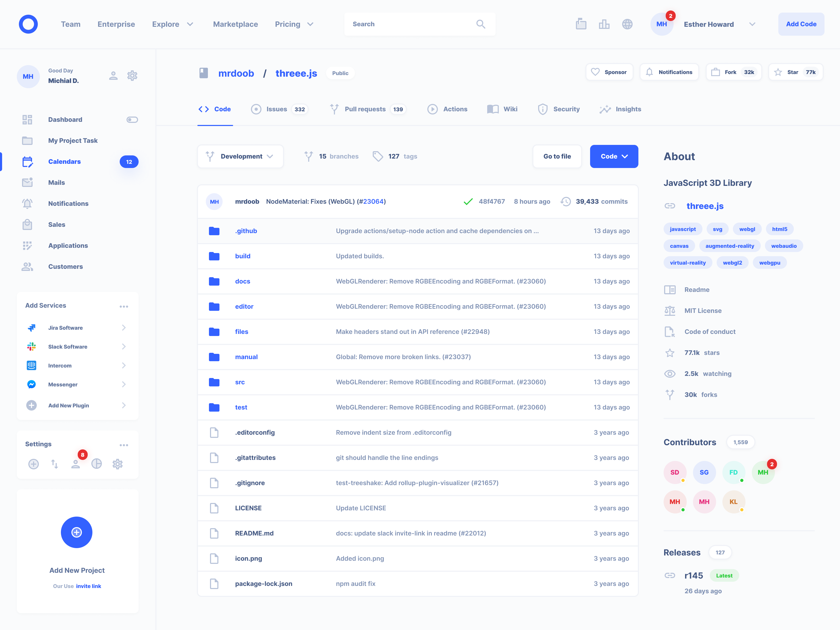840x630 pixels.
Task: Open the blue Code dropdown button
Action: pyautogui.click(x=614, y=156)
